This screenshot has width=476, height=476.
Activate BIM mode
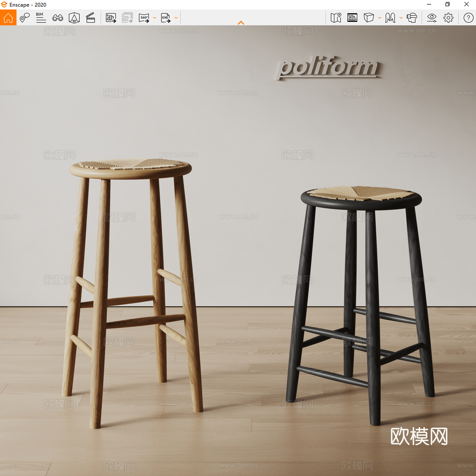coord(40,18)
